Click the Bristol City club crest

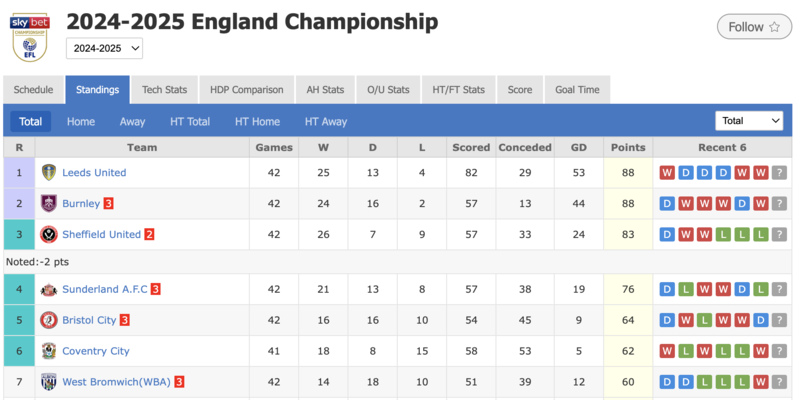tap(48, 320)
